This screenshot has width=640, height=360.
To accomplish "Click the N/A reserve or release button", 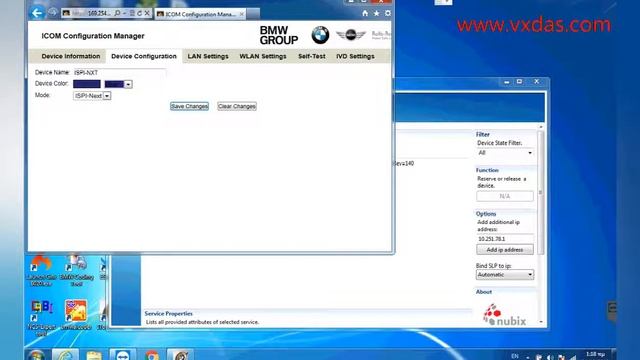I will pyautogui.click(x=505, y=196).
